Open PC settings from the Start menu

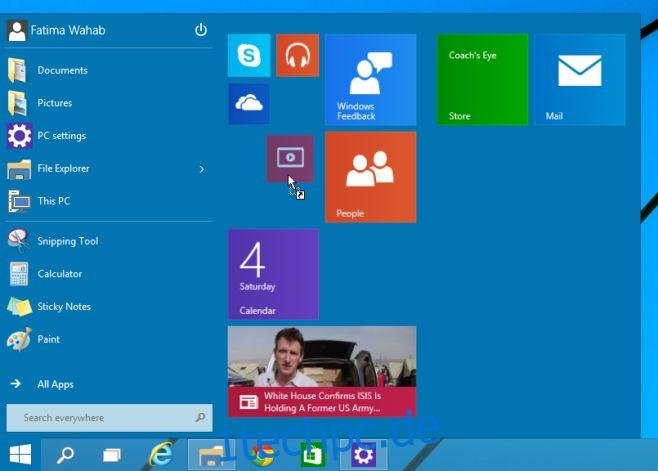coord(109,136)
